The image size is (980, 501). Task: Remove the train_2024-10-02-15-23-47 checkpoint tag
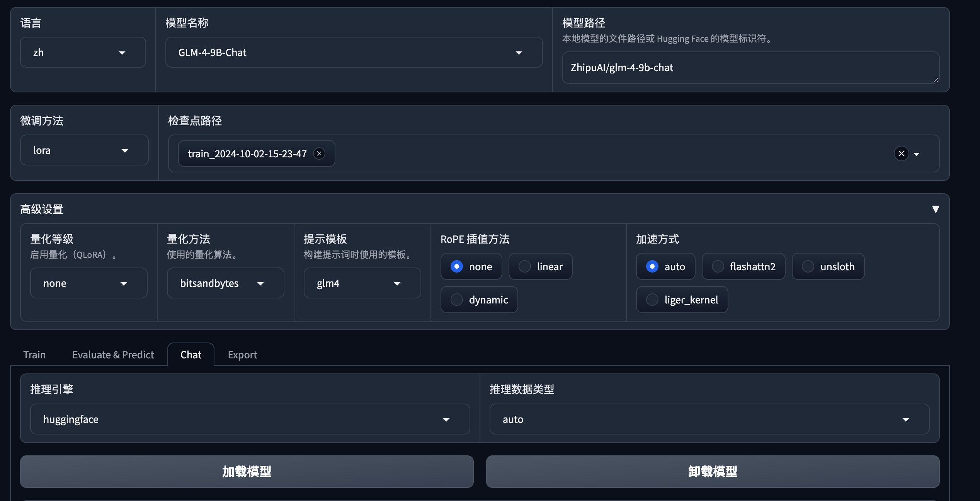(x=319, y=153)
